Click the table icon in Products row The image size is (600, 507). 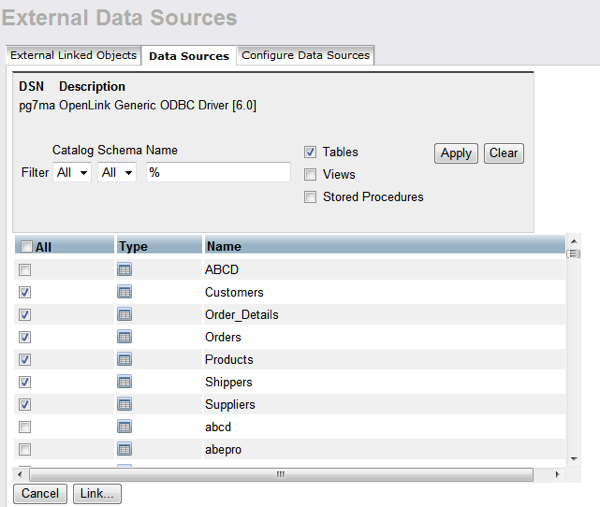tap(125, 359)
